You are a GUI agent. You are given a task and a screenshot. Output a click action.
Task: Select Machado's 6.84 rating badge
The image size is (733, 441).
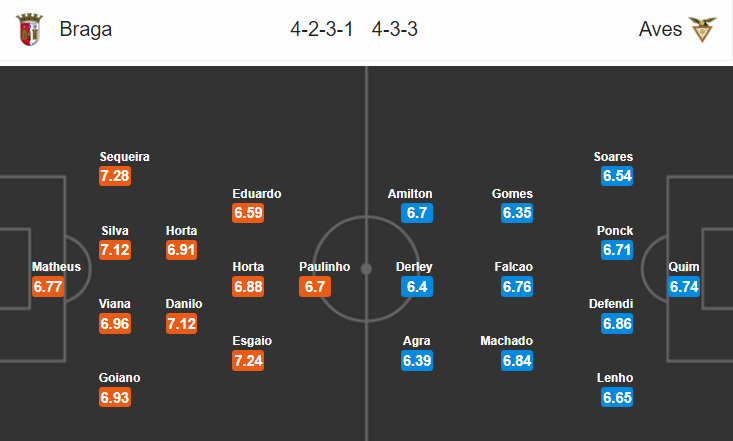point(517,361)
